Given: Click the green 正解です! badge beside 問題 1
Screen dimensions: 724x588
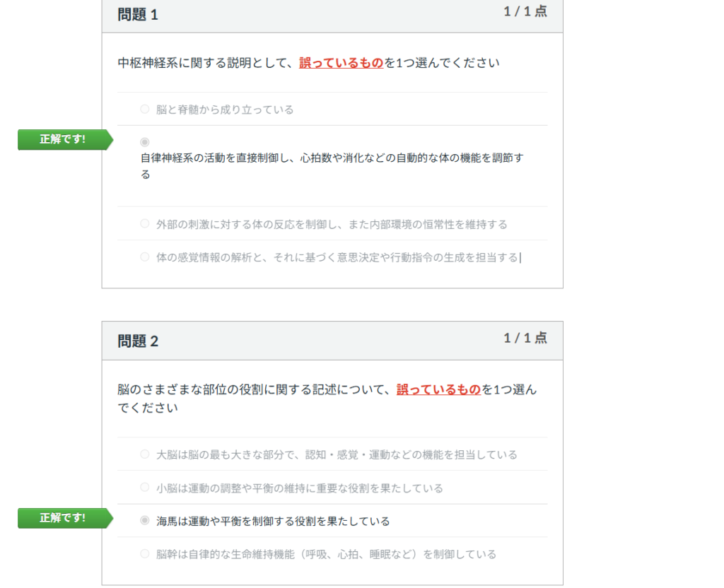Looking at the screenshot, I should [64, 140].
